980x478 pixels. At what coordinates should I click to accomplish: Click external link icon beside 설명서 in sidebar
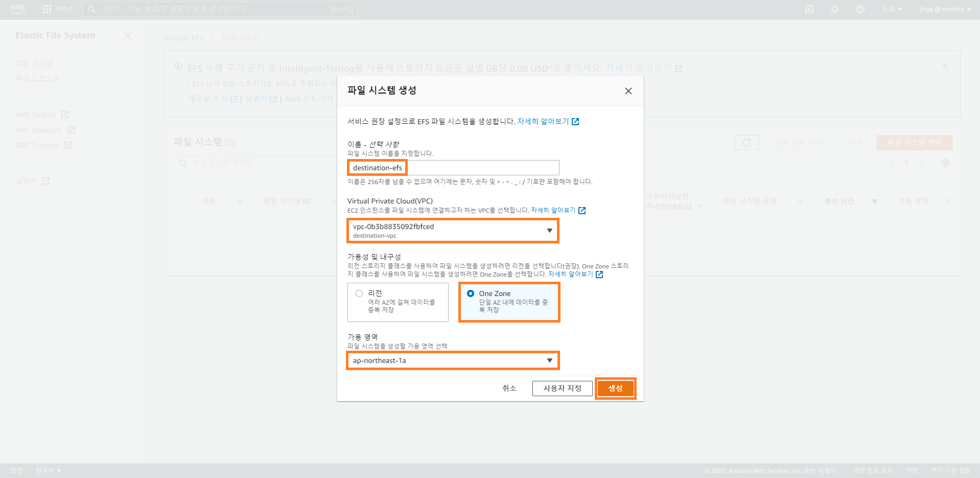pos(46,181)
